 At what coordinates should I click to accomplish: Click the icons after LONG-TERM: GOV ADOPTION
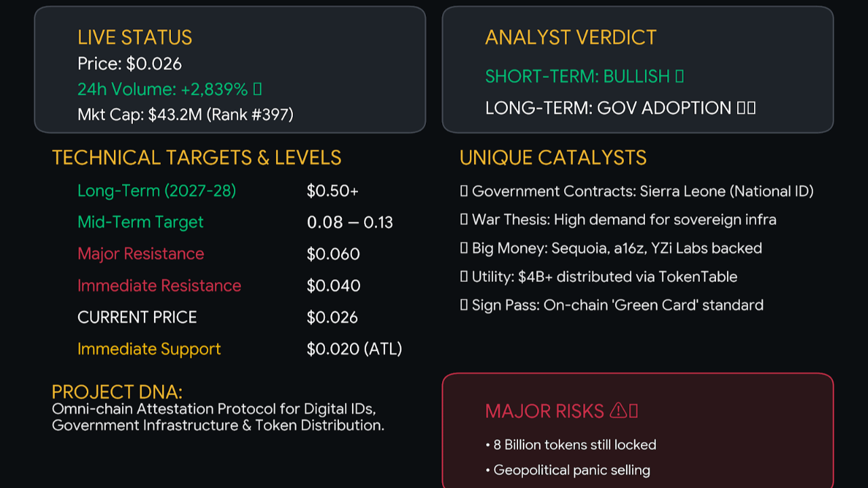point(746,108)
